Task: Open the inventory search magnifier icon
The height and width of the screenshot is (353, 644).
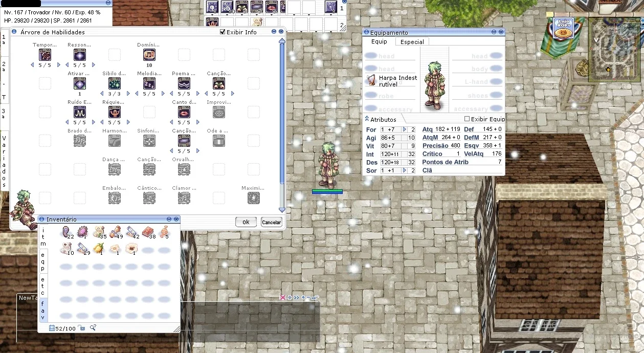Action: (x=93, y=328)
